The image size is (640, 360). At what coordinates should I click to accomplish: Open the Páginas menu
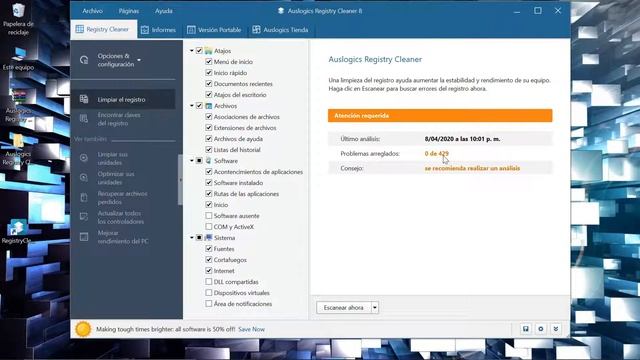[129, 11]
